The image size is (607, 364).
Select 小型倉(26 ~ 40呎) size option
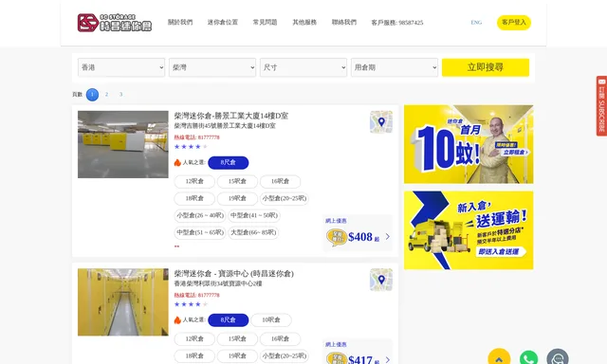[x=200, y=215]
